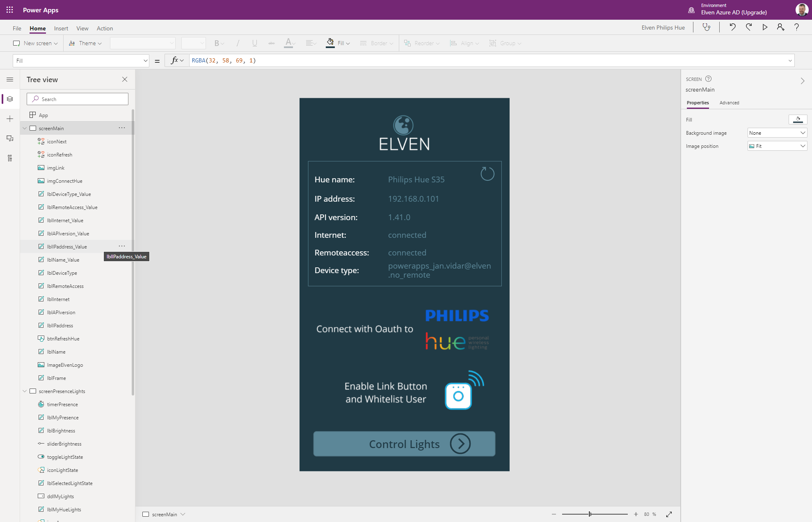The width and height of the screenshot is (812, 522).
Task: Open the property selector Fill dropdown
Action: [81, 61]
